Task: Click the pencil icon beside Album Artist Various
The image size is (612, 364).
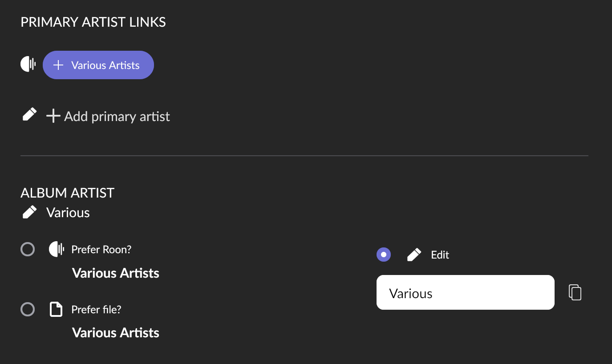Action: pyautogui.click(x=29, y=212)
